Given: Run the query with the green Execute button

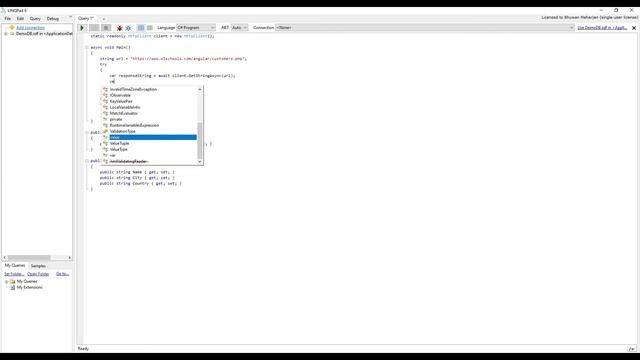Looking at the screenshot, I should (82, 28).
